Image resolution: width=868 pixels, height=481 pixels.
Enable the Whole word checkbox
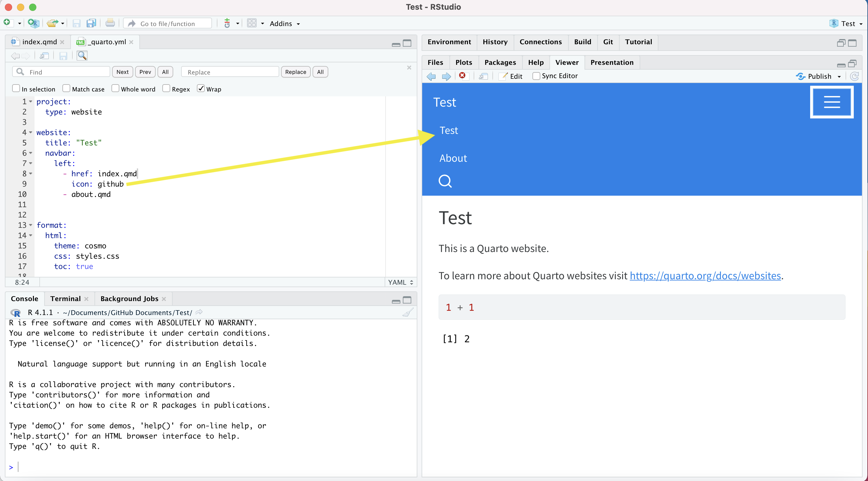pos(115,88)
